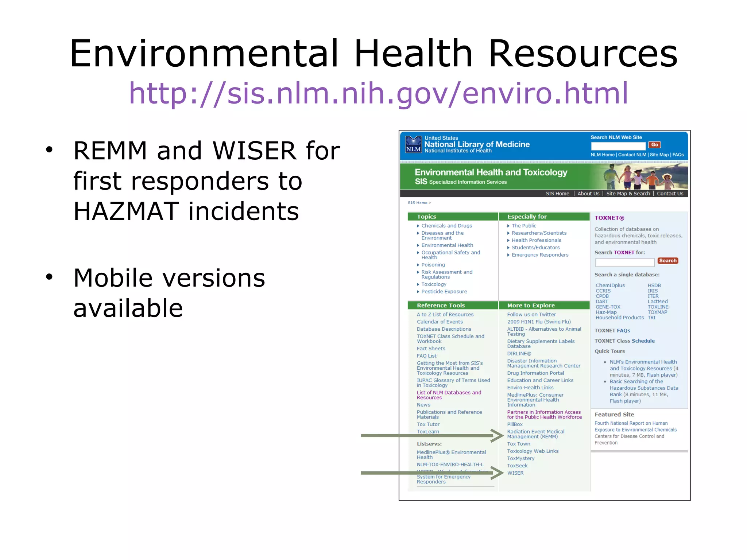Open Follow us on Twitter link
747x560 pixels.
tap(531, 314)
